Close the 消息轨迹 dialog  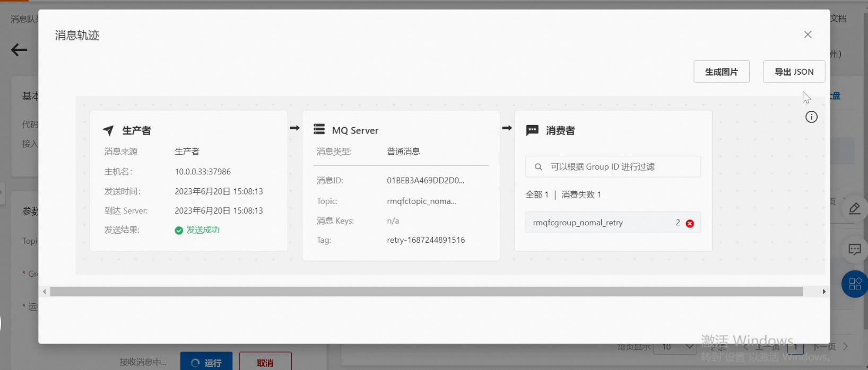tap(808, 34)
